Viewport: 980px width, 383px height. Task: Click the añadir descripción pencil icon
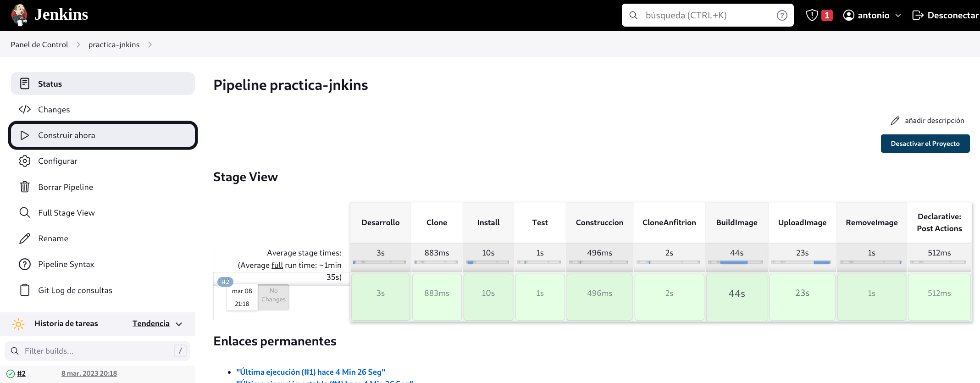[895, 121]
